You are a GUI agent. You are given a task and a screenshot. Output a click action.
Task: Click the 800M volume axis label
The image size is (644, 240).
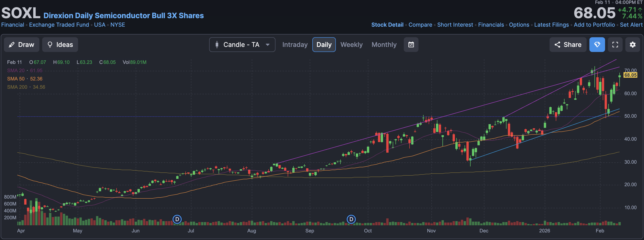pyautogui.click(x=10, y=197)
